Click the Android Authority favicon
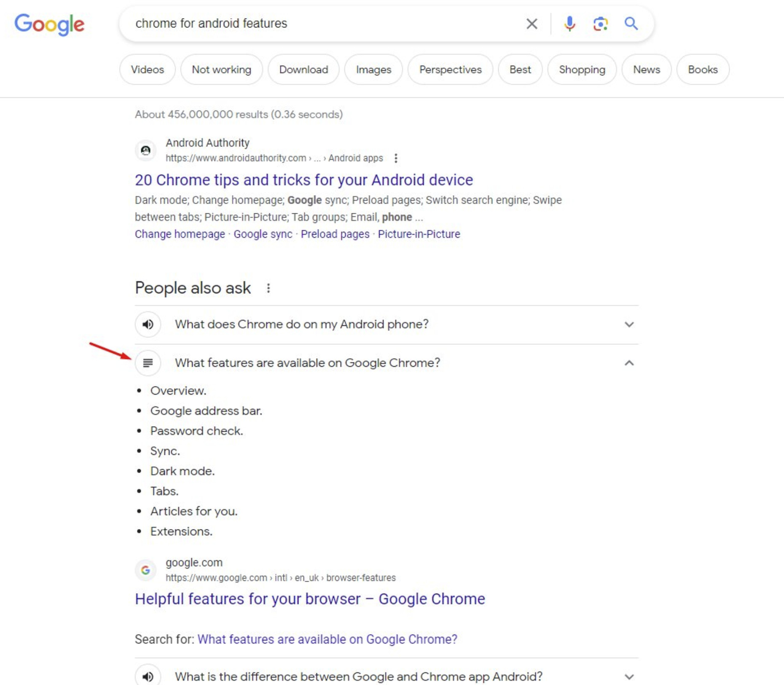This screenshot has width=784, height=685. click(x=145, y=150)
